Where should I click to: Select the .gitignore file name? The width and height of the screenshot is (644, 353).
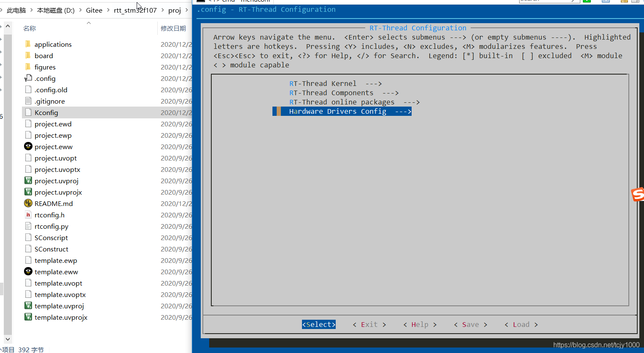coord(50,101)
